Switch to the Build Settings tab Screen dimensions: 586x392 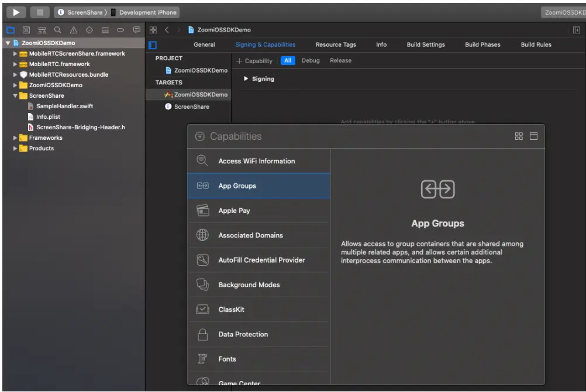pyautogui.click(x=425, y=45)
